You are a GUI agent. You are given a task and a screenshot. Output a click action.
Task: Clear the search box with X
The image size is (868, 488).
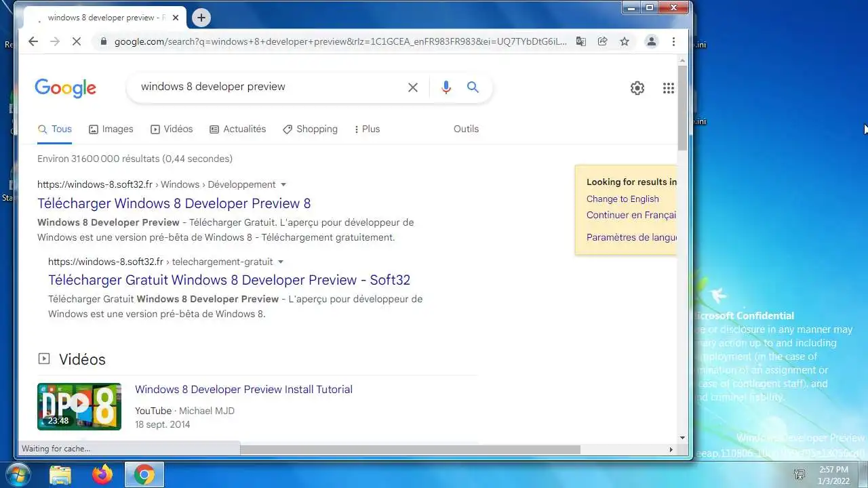[412, 87]
